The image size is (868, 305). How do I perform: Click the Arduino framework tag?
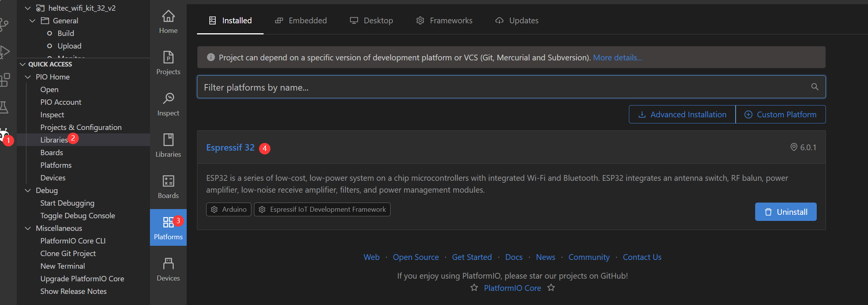(x=229, y=209)
